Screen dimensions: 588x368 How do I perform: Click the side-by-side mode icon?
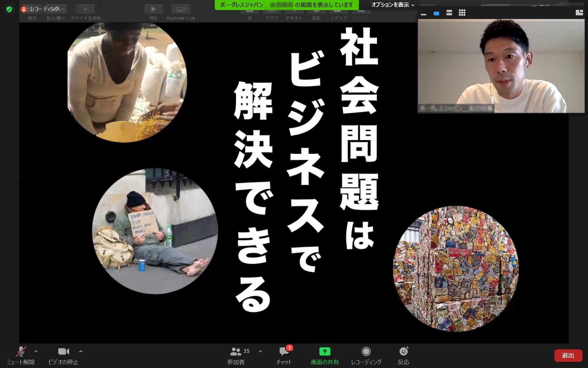click(x=579, y=13)
